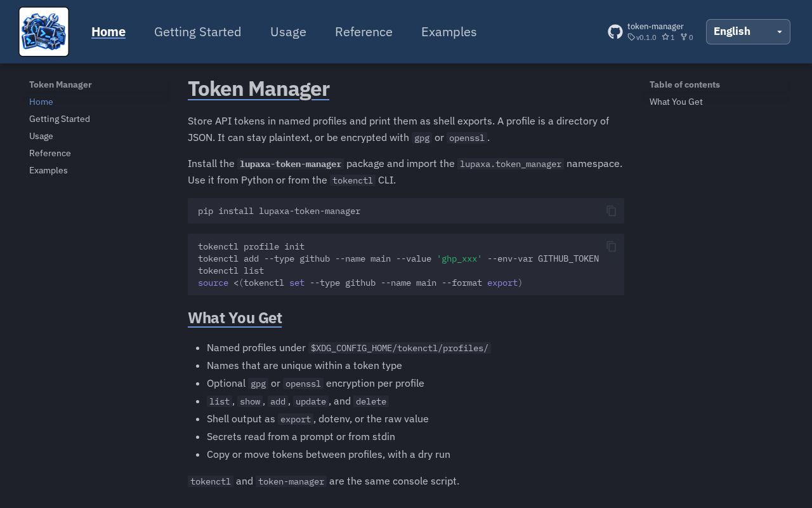Click the 'Copy or move tokens' bullet
The height and width of the screenshot is (508, 812).
click(329, 454)
